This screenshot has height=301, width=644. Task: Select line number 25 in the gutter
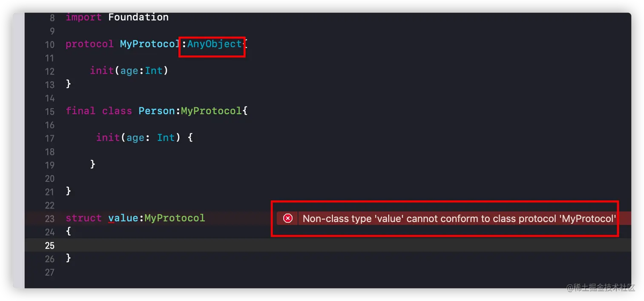pos(49,245)
